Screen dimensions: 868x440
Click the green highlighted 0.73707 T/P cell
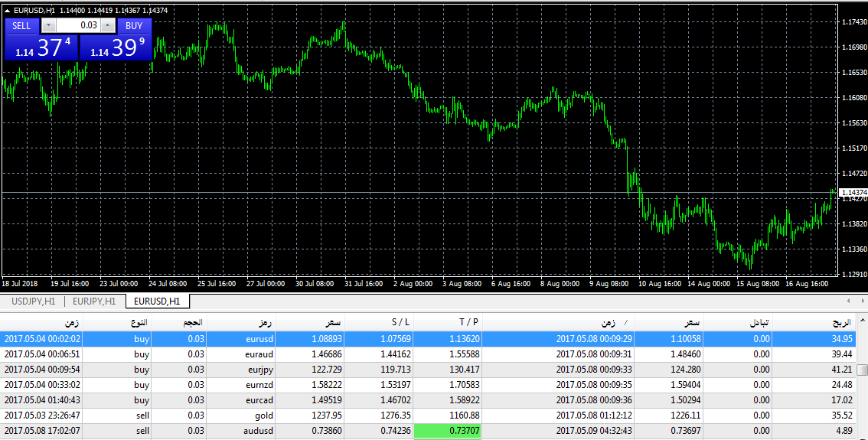(x=447, y=431)
